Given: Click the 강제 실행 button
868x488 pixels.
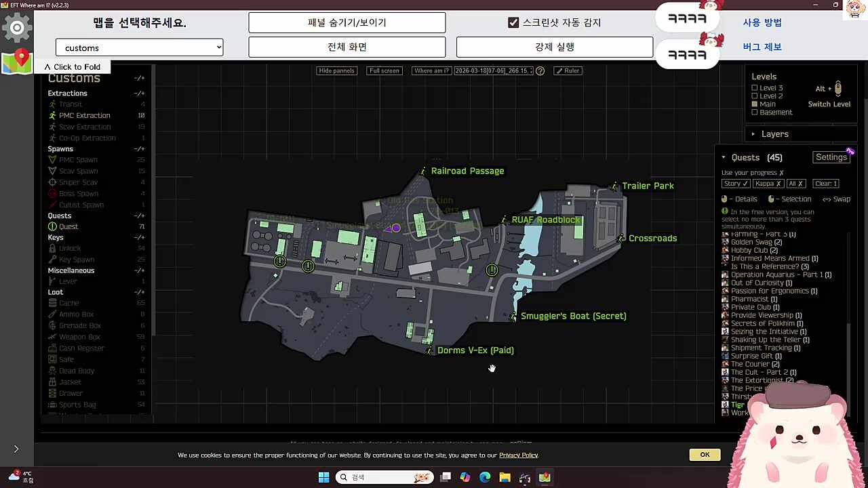Looking at the screenshot, I should tap(555, 47).
